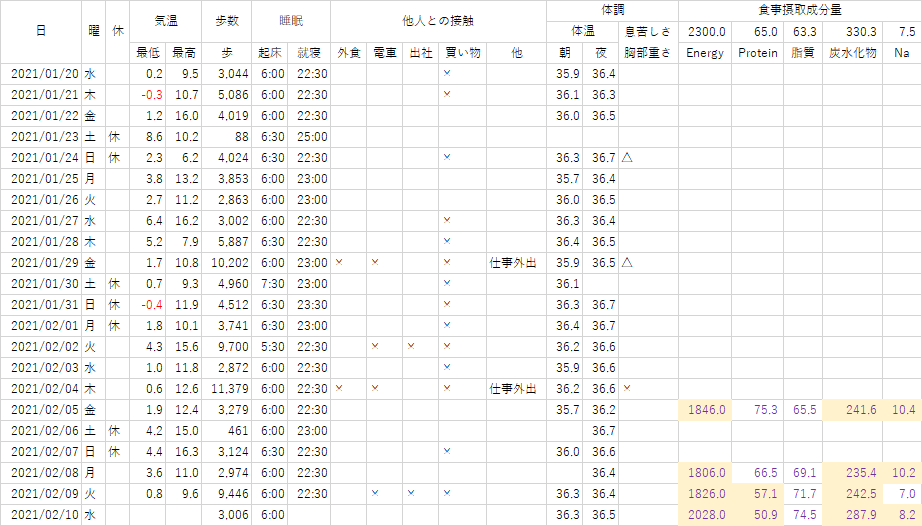This screenshot has height=526, width=922.
Task: Select the △ symbol in the 2021/01/24 row
Action: tap(627, 157)
